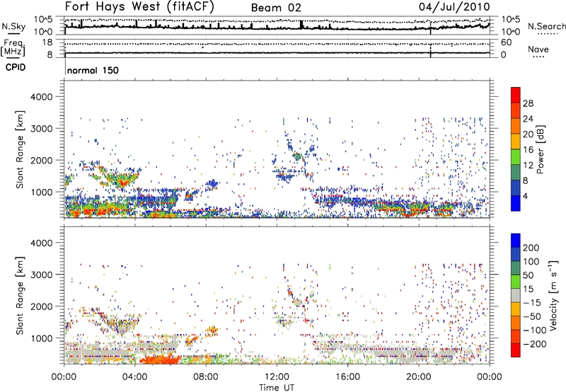Click the '12:00' time axis tick label
This screenshot has height=392, width=566.
[277, 377]
